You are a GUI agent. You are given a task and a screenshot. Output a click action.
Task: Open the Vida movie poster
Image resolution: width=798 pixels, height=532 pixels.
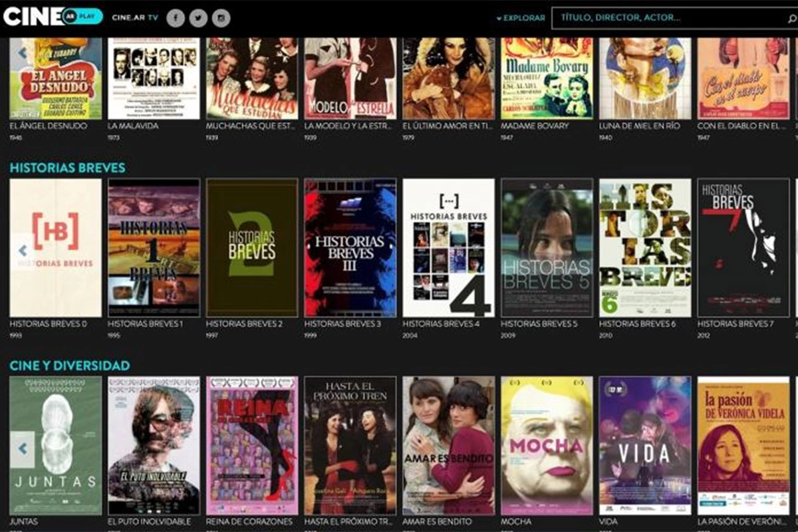coord(644,446)
